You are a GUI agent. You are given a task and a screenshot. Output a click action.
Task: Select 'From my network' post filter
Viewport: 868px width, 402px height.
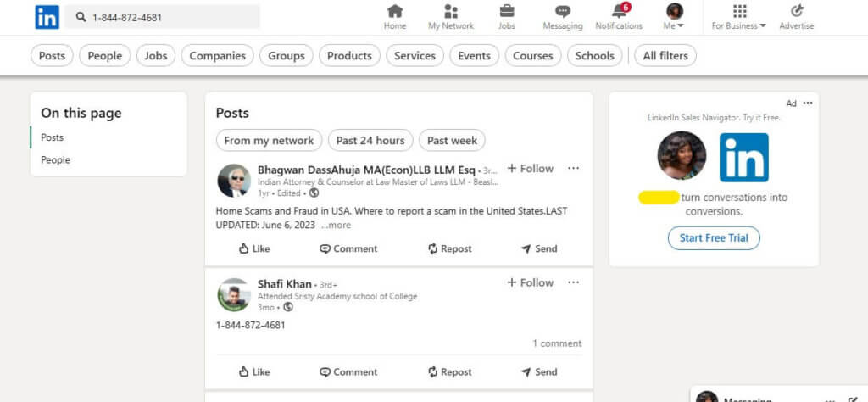269,140
